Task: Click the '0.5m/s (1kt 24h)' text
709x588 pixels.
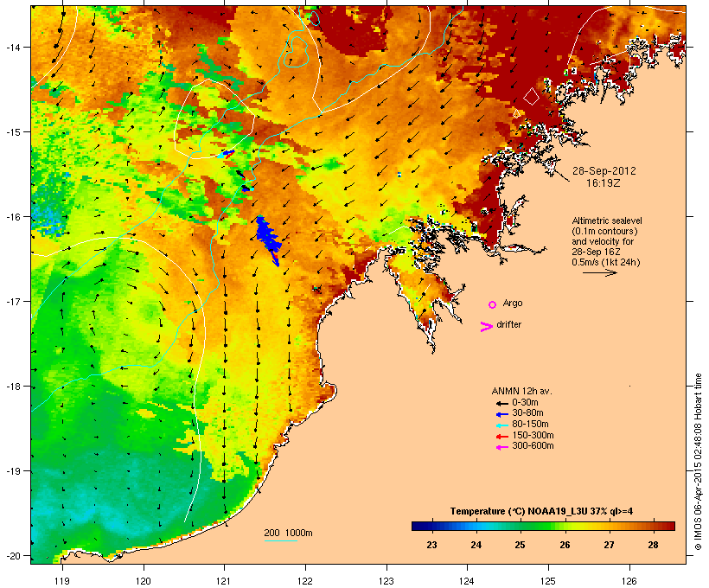Action: coord(606,262)
